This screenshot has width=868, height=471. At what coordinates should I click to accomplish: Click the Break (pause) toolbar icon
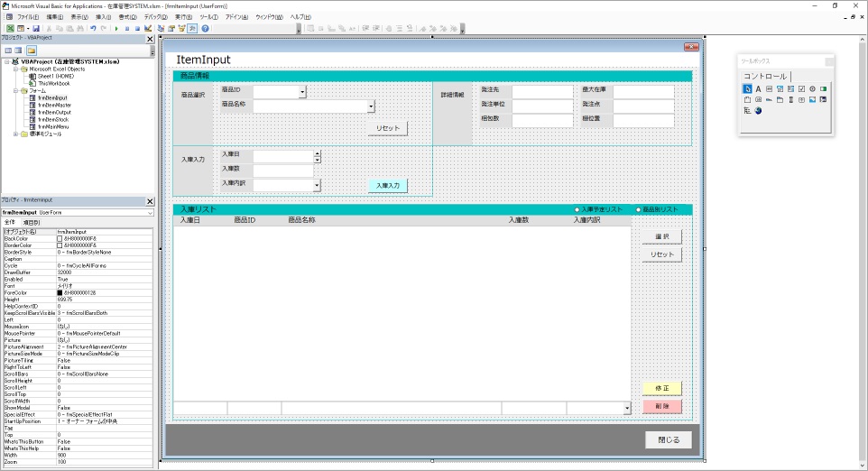click(x=127, y=28)
